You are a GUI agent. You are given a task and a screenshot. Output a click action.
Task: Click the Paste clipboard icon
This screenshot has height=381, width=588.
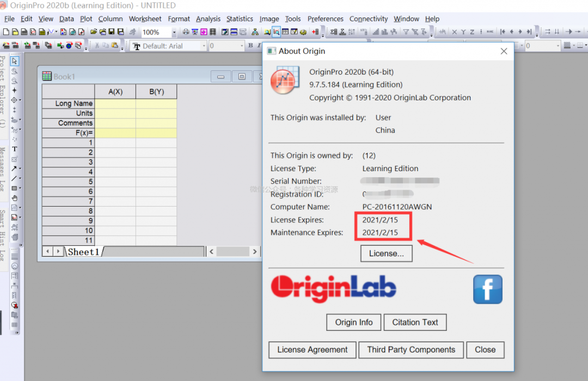pyautogui.click(x=114, y=45)
